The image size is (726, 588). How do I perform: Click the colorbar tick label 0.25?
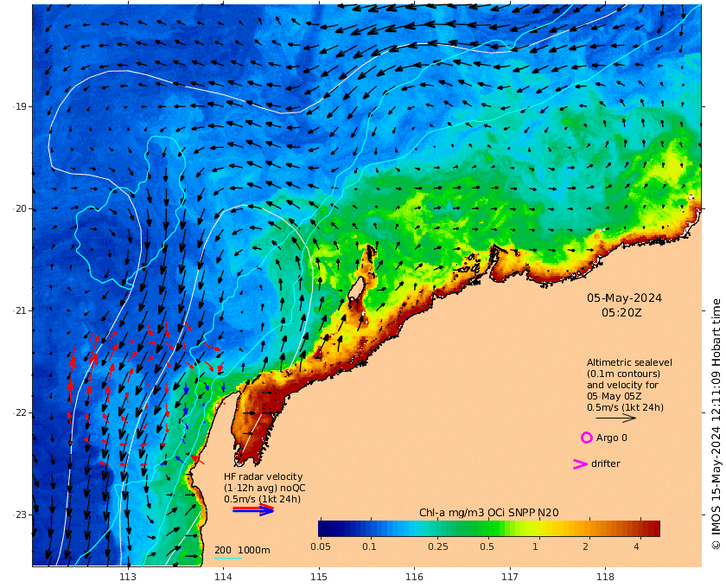pos(438,546)
